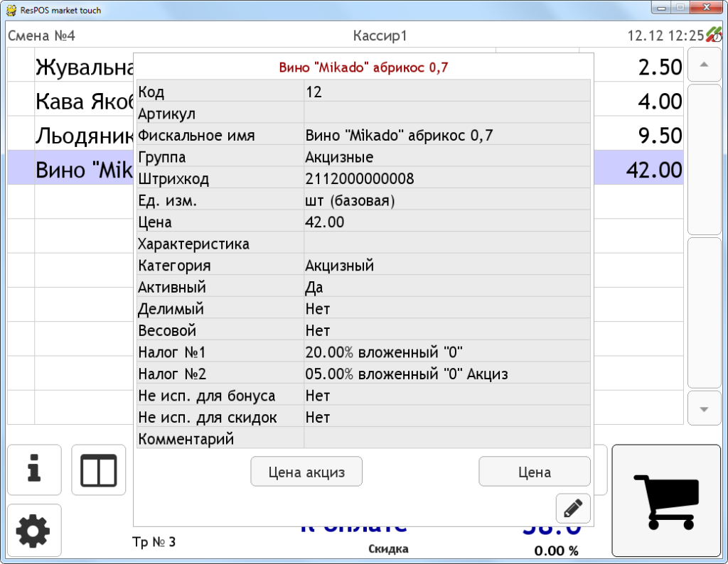Click the 'Смена №4' shift label

click(x=41, y=36)
